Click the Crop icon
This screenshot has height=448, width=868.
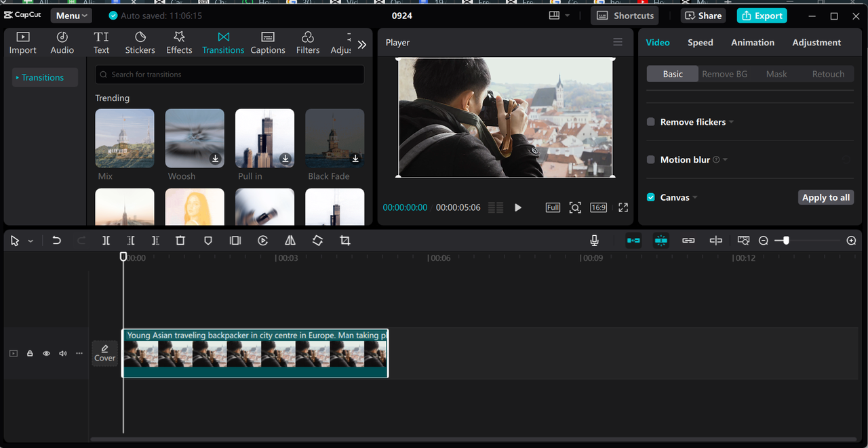tap(345, 241)
